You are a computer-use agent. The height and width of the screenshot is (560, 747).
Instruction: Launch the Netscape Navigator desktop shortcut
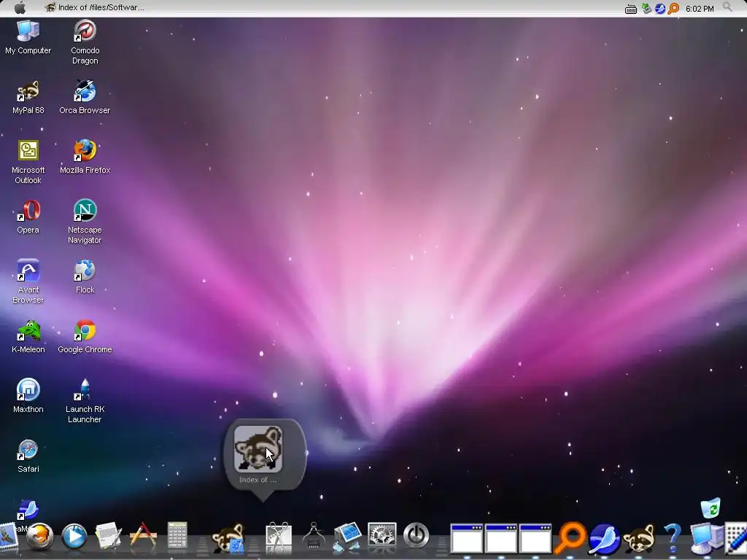coord(85,222)
